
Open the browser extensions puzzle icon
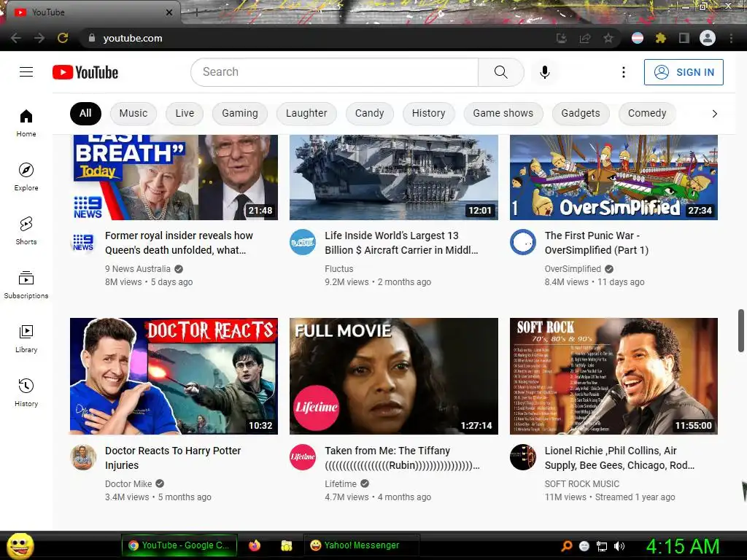pos(660,38)
